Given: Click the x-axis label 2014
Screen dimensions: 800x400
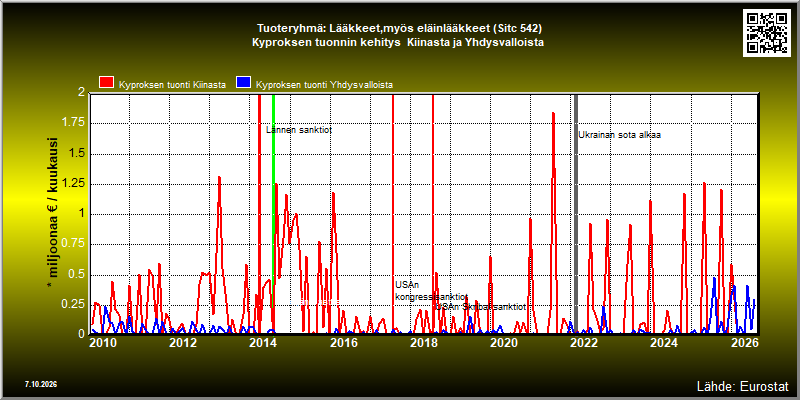Looking at the screenshot, I should 263,342.
